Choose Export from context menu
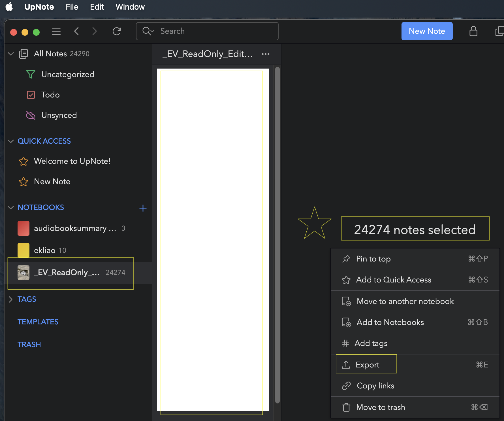504x421 pixels. [x=415, y=365]
